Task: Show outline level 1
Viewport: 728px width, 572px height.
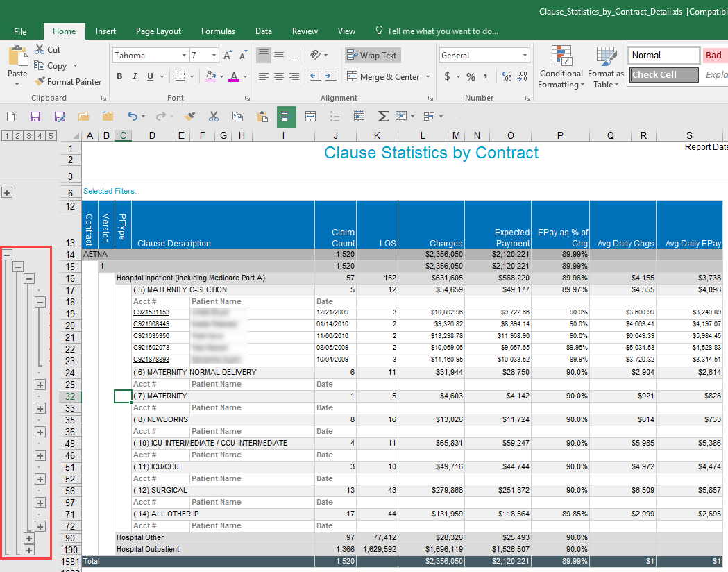Action: [x=6, y=135]
